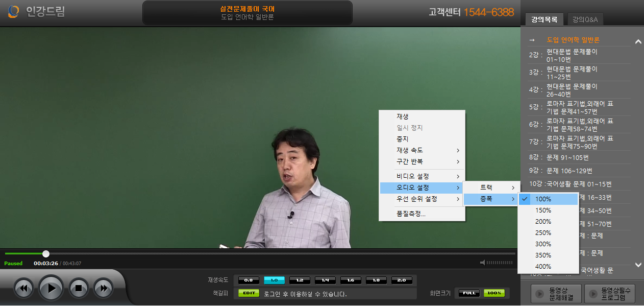The image size is (644, 306).
Task: Choose 품질측정... menu item
Action: pyautogui.click(x=422, y=214)
